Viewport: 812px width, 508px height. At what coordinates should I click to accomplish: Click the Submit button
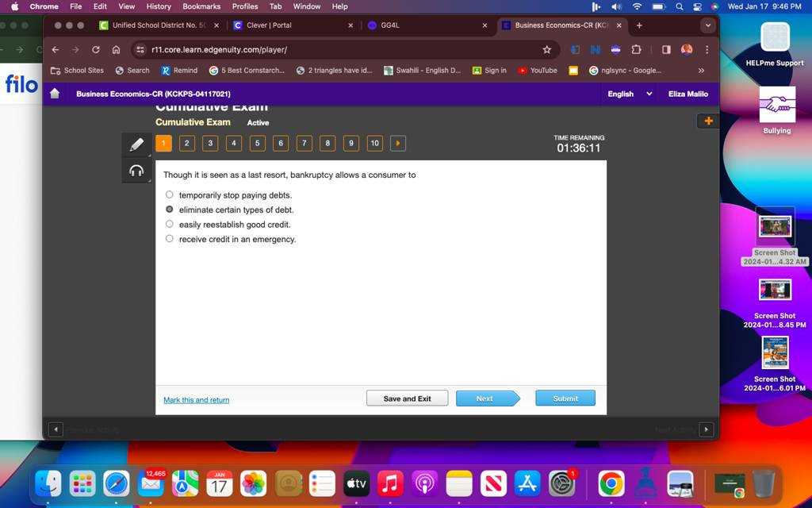pyautogui.click(x=565, y=398)
